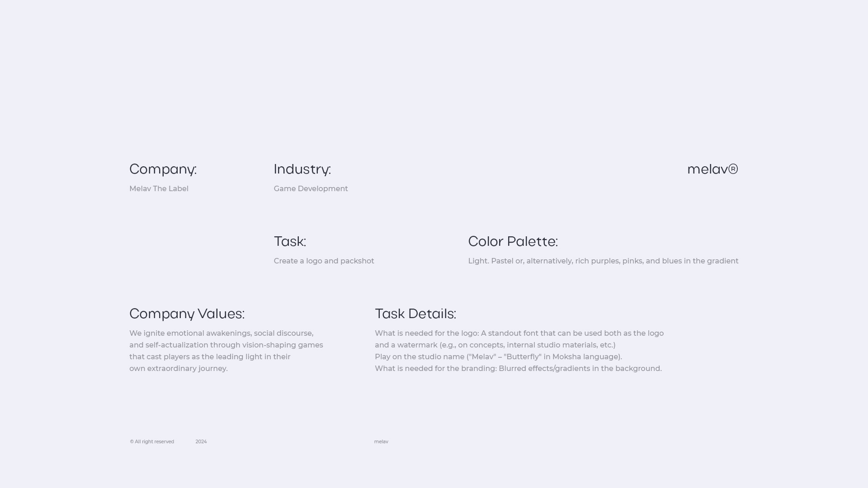This screenshot has height=488, width=868.
Task: Select the "Melav The Label" text
Action: coord(159,189)
